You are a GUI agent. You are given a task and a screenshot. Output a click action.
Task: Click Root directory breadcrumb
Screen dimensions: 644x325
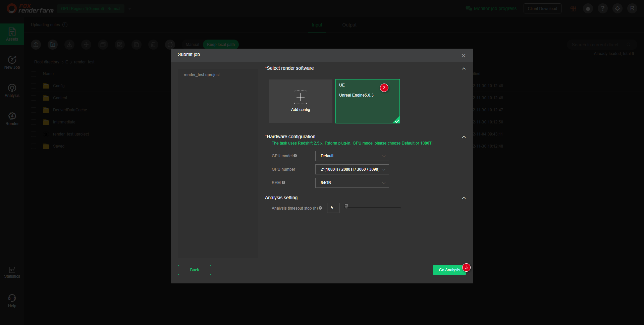tap(47, 62)
